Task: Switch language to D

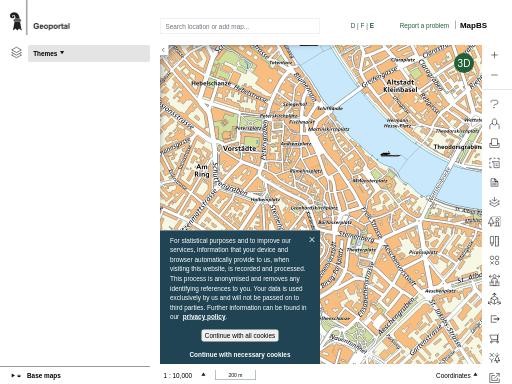Action: pyautogui.click(x=353, y=26)
